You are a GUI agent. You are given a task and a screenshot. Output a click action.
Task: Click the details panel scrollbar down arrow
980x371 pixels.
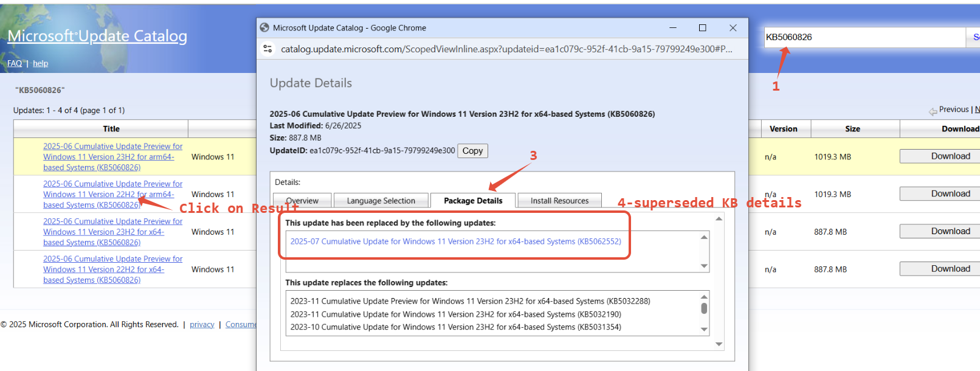pyautogui.click(x=719, y=344)
